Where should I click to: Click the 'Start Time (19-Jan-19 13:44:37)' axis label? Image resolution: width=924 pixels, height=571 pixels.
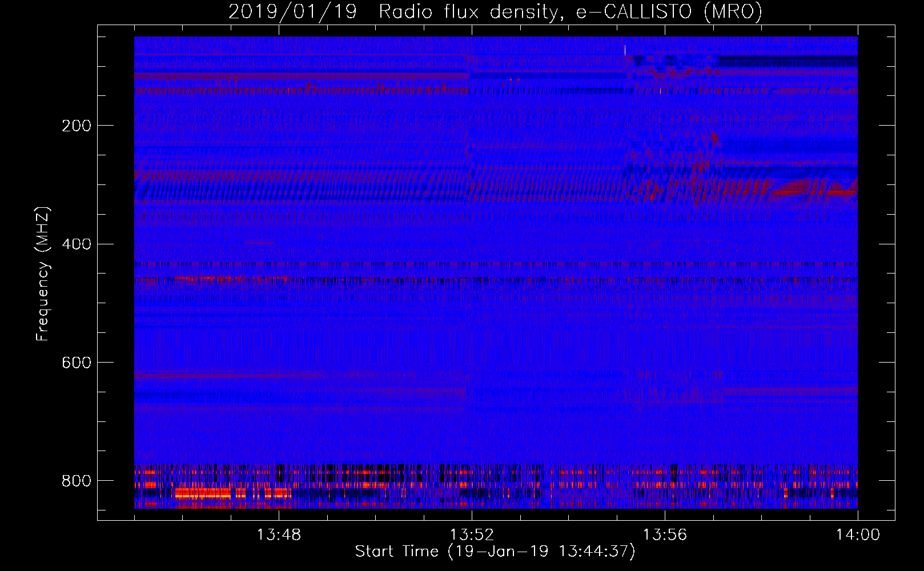click(495, 552)
